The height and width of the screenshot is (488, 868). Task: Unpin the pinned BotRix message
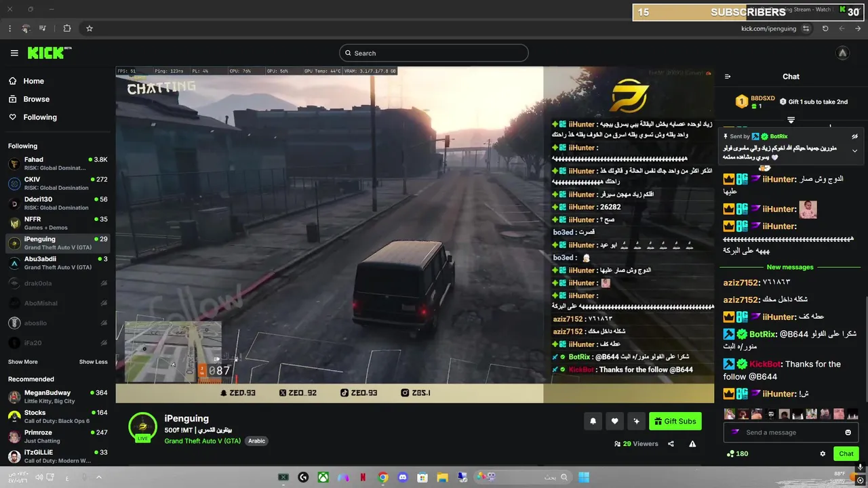855,136
